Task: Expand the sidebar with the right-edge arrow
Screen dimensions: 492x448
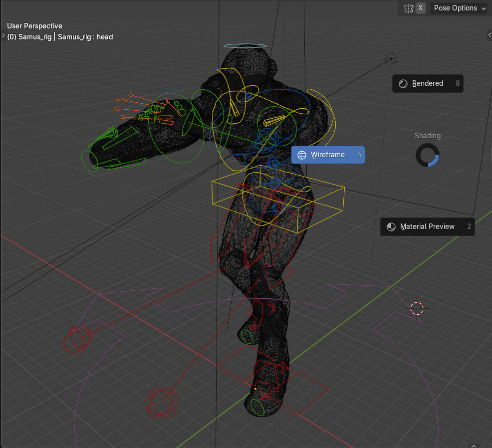Action: tap(489, 35)
